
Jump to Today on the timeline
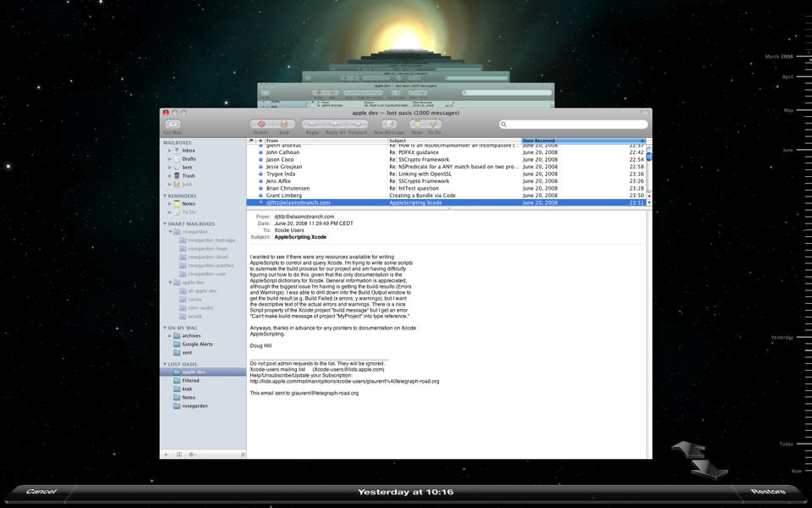point(786,444)
